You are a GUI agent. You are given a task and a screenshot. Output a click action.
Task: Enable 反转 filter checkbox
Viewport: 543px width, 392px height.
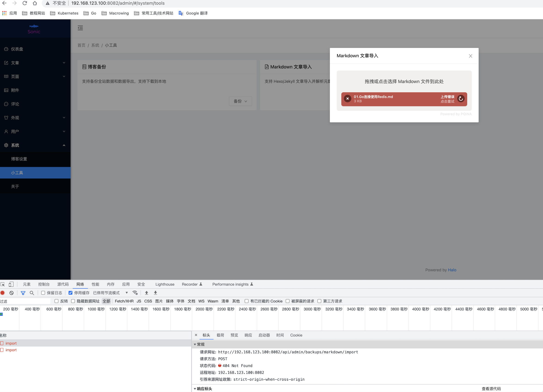[x=57, y=301]
